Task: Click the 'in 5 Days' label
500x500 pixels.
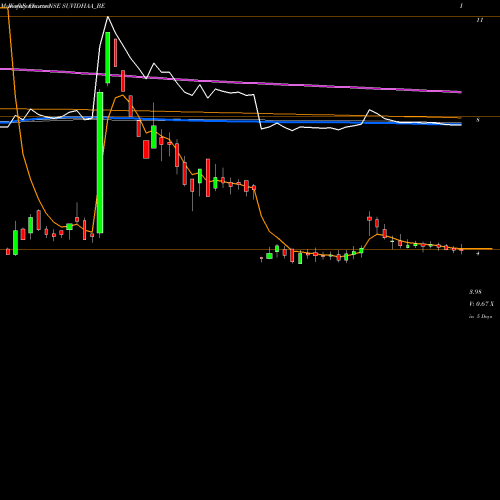Action: 480,316
